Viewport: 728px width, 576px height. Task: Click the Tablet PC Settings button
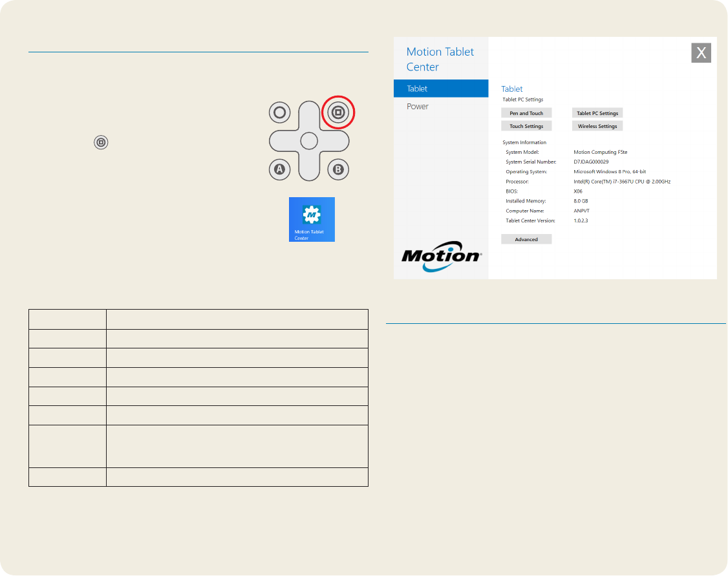coord(597,112)
